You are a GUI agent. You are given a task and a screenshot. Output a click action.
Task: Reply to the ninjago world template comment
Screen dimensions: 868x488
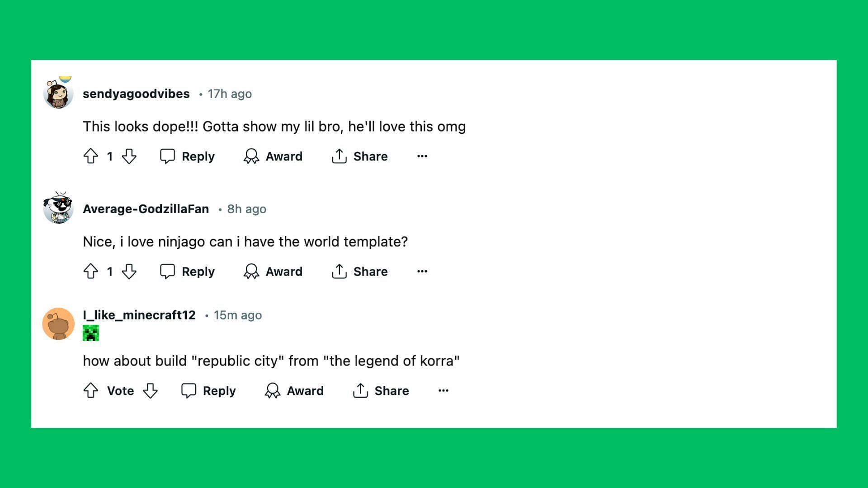pos(187,272)
